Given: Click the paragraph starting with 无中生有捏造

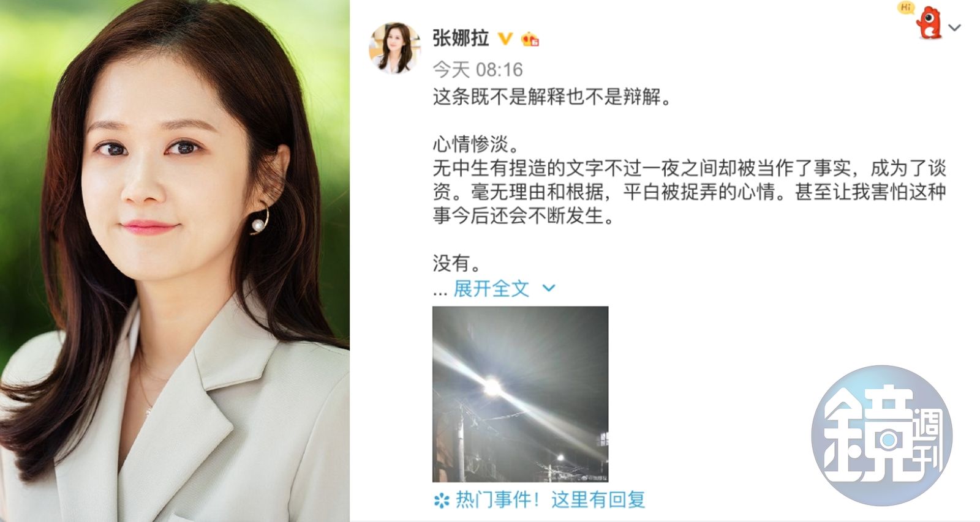Looking at the screenshot, I should [690, 192].
